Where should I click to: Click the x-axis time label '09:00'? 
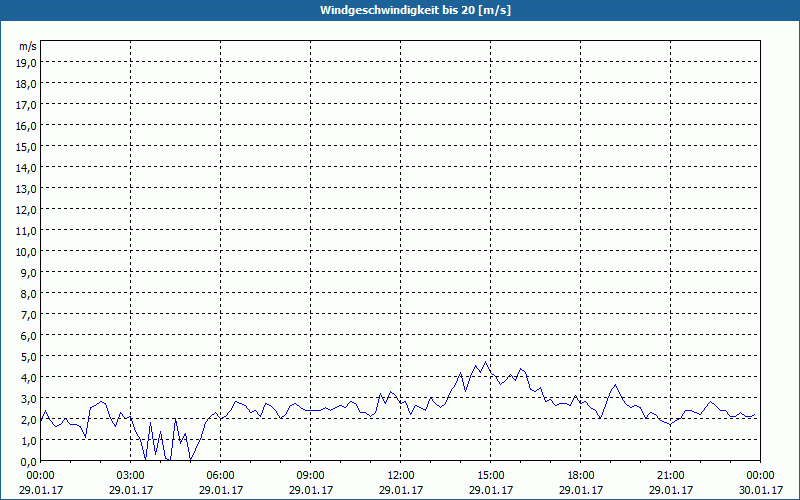coord(311,476)
